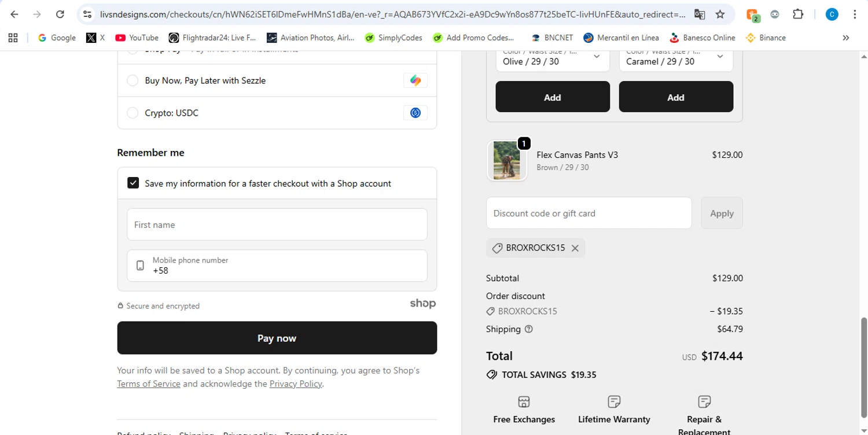Add the Caramel / 29 / 30 item

click(x=676, y=97)
